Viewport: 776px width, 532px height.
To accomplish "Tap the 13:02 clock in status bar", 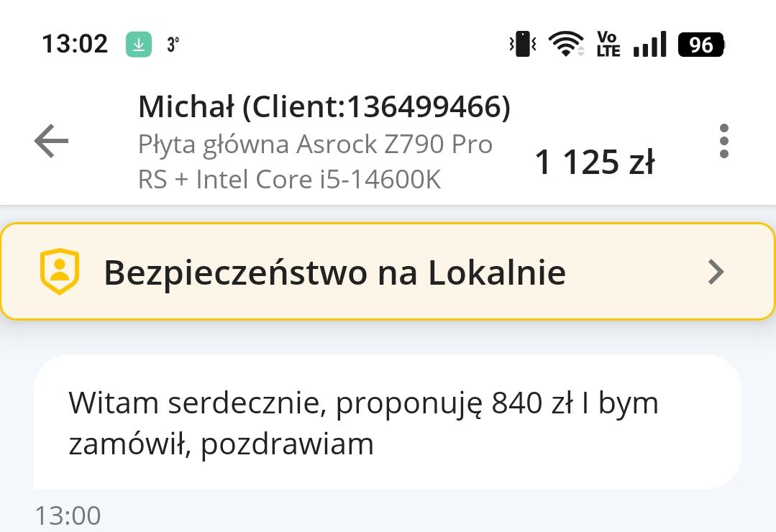I will [x=75, y=45].
